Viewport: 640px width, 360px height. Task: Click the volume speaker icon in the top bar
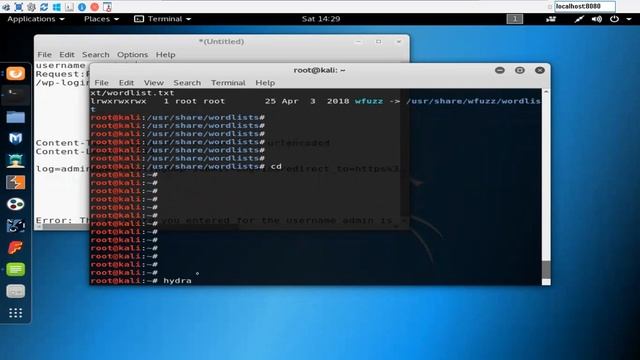click(x=597, y=19)
